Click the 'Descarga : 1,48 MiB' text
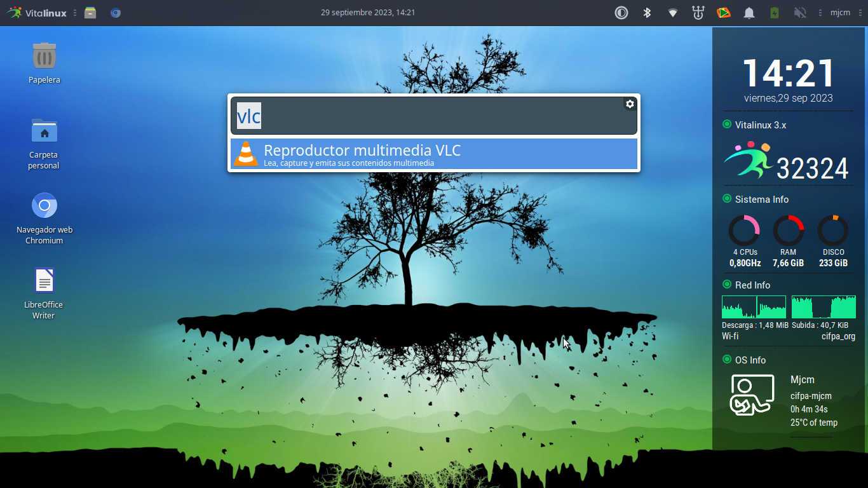 [x=755, y=325]
